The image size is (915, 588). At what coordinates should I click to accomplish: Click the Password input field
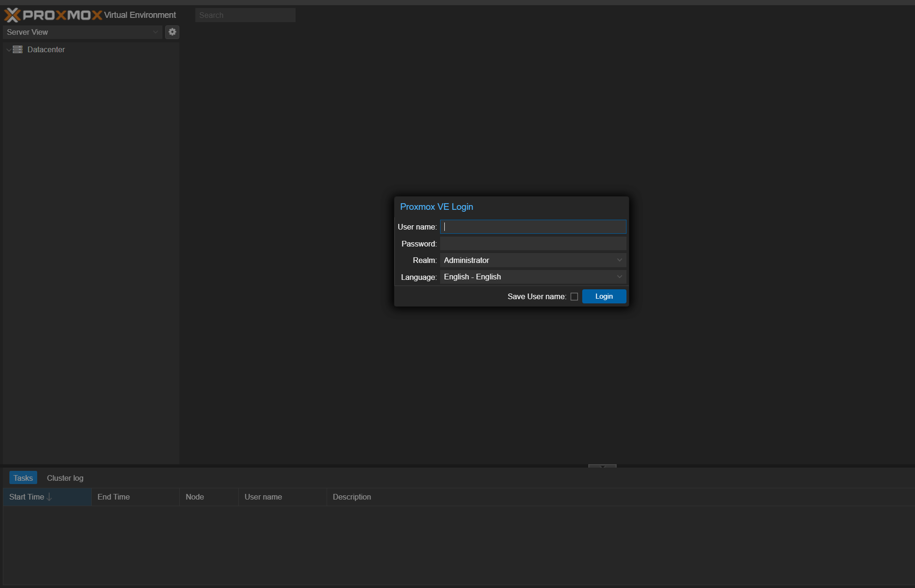click(533, 244)
